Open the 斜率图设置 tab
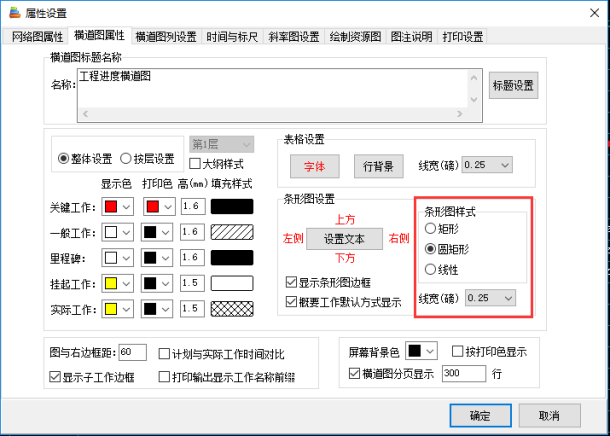 point(295,37)
